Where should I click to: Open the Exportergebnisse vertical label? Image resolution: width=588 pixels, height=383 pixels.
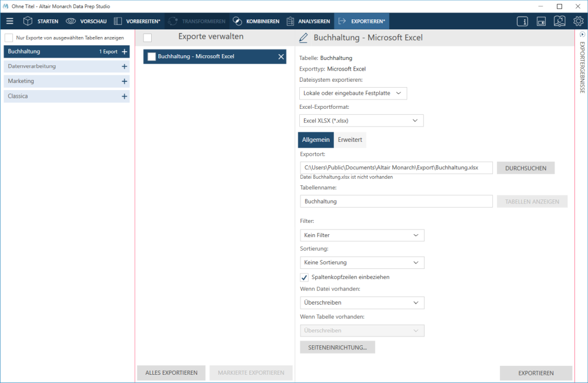(x=582, y=67)
